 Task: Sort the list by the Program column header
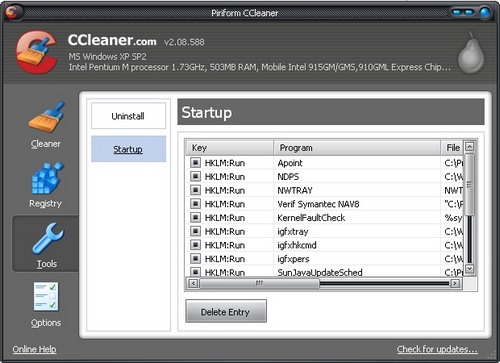(x=357, y=148)
